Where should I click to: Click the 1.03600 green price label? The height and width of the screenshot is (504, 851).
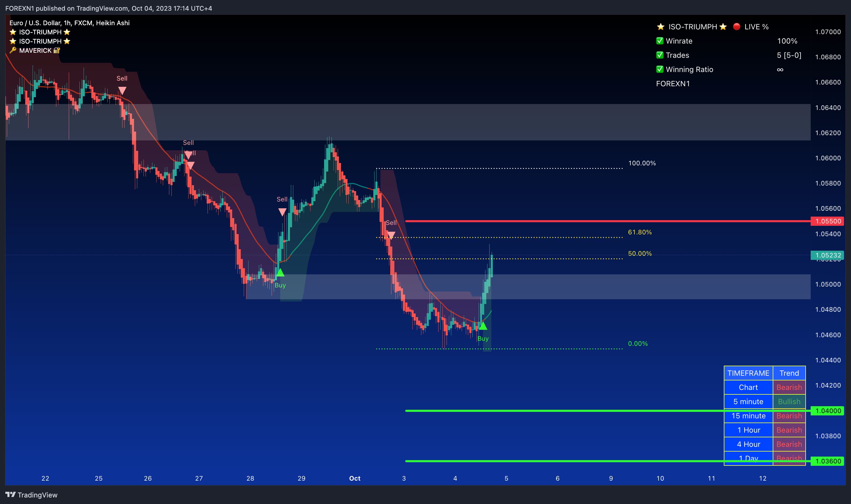coord(827,461)
